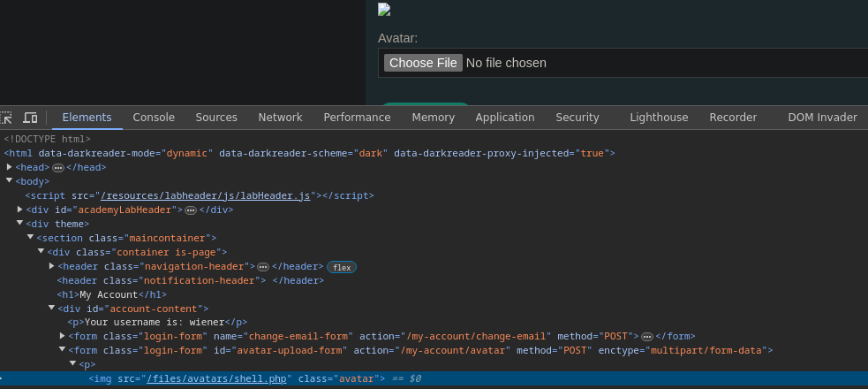Open the /files/avatars/shell.php link
The height and width of the screenshot is (389, 868).
(216, 379)
